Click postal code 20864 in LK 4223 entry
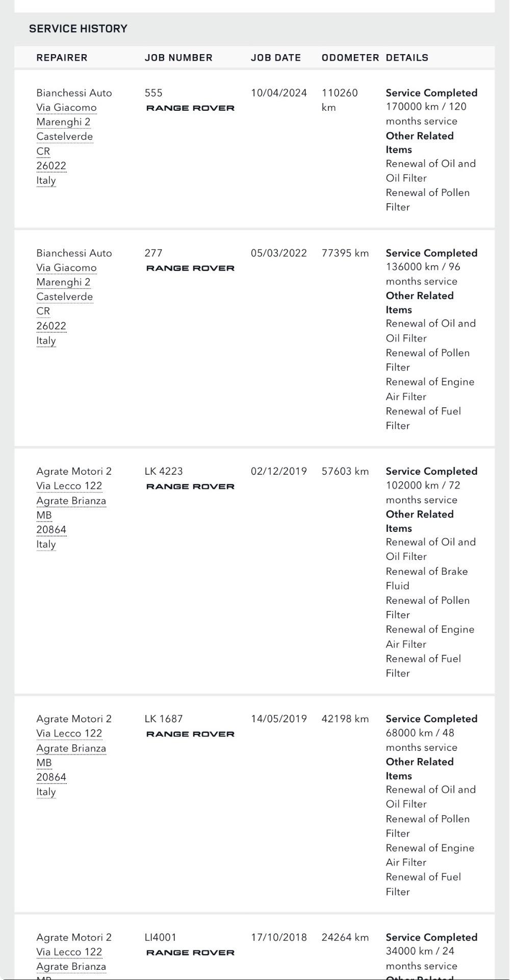This screenshot has height=980, width=513. [51, 530]
